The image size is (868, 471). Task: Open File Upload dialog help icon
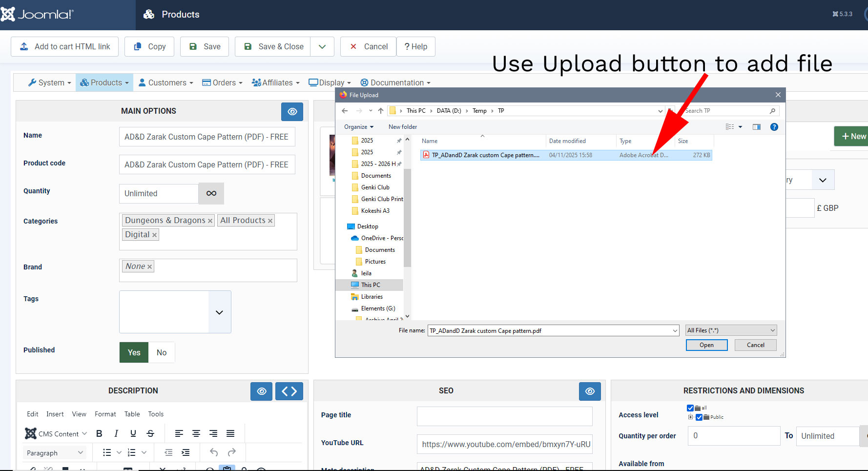tap(774, 127)
